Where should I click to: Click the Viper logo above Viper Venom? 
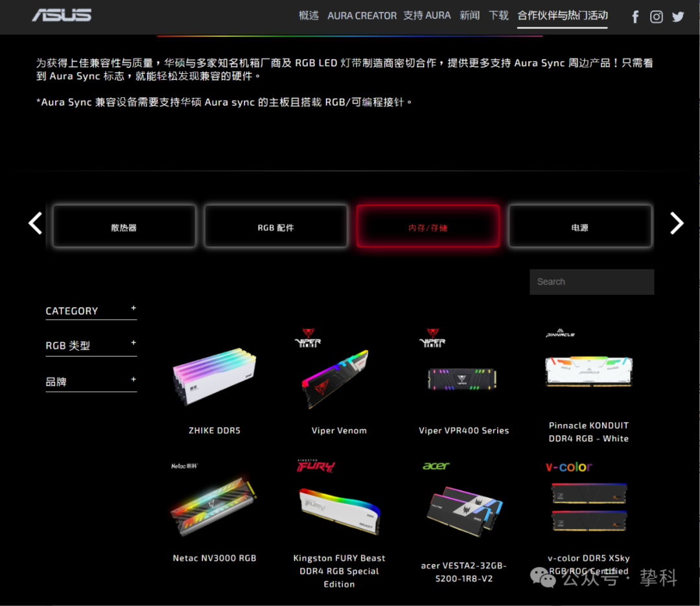308,338
